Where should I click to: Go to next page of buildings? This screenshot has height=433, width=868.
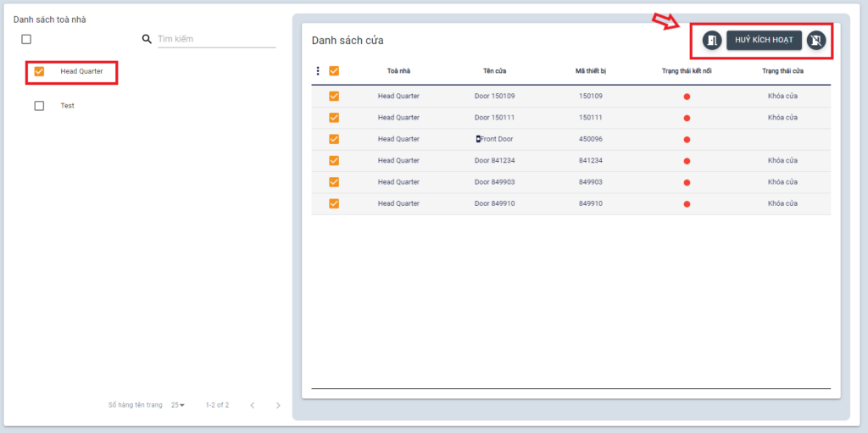coord(278,405)
